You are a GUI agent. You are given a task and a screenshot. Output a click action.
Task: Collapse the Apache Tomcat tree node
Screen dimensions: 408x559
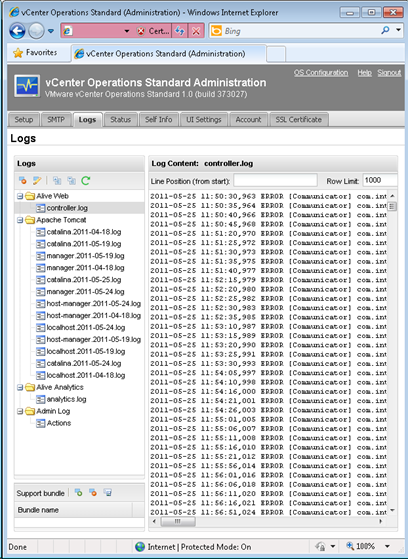coord(20,220)
